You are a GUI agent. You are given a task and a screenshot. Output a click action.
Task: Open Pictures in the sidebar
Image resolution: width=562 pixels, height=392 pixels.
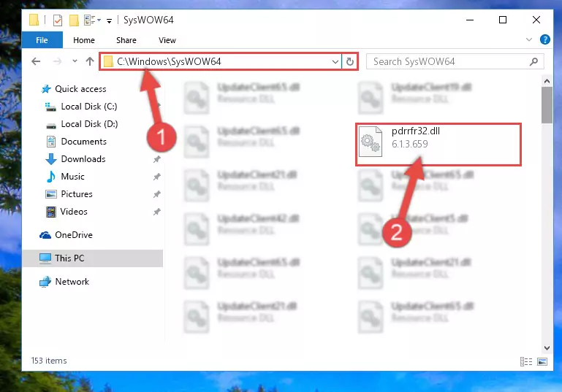point(77,194)
